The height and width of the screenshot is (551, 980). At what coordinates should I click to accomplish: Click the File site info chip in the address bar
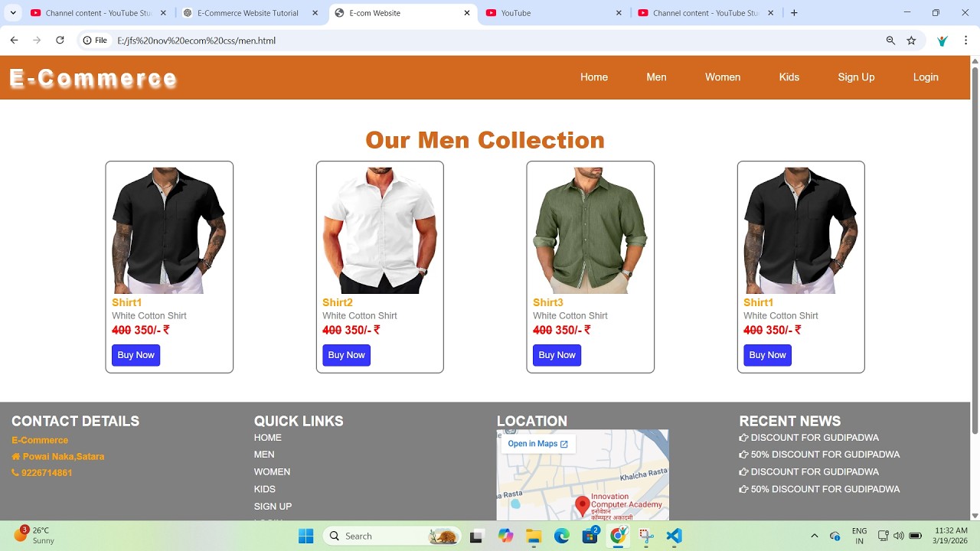tap(95, 41)
